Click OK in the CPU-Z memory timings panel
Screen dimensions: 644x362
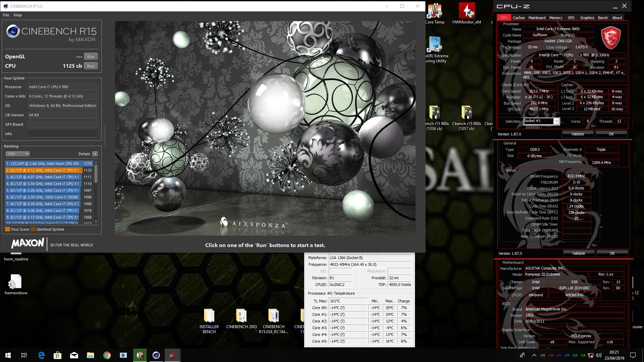click(x=612, y=253)
